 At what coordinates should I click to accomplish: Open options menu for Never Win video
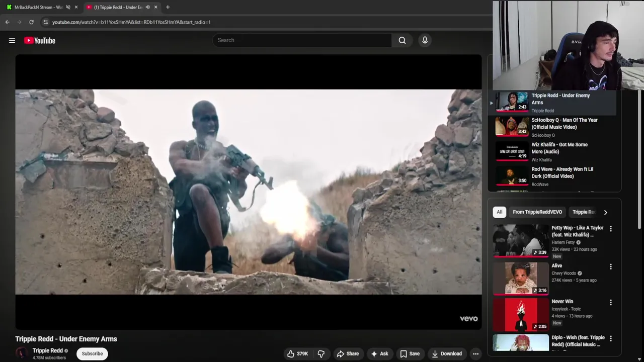[611, 303]
